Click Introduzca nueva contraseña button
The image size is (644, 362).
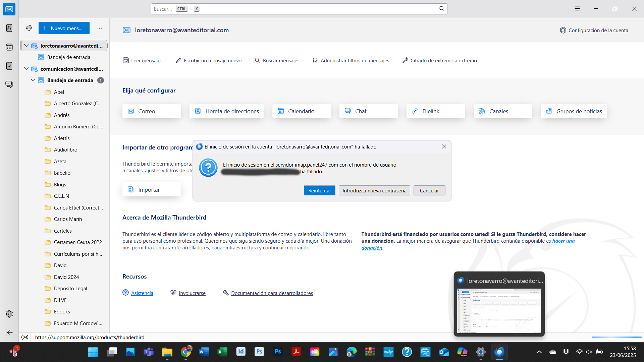[374, 190]
